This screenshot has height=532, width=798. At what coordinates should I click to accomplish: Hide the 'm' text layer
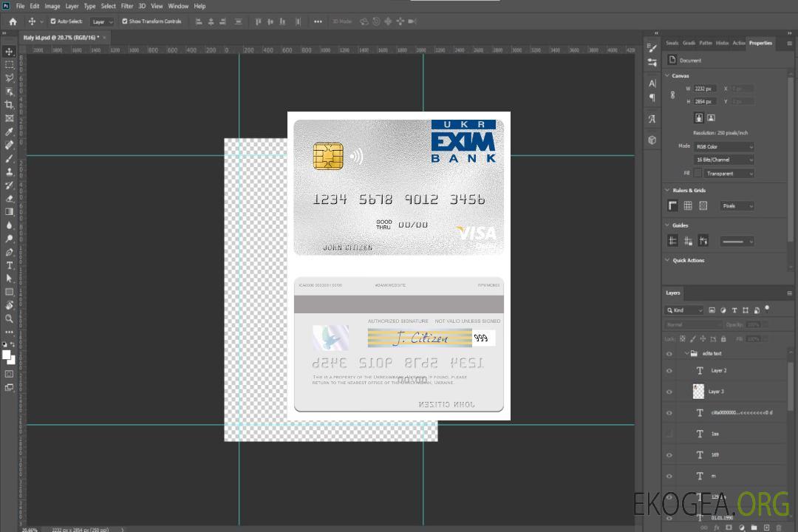tap(669, 477)
